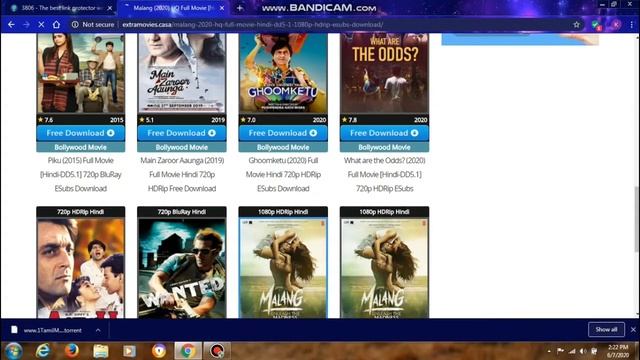Open the browser home page icon

point(56,24)
